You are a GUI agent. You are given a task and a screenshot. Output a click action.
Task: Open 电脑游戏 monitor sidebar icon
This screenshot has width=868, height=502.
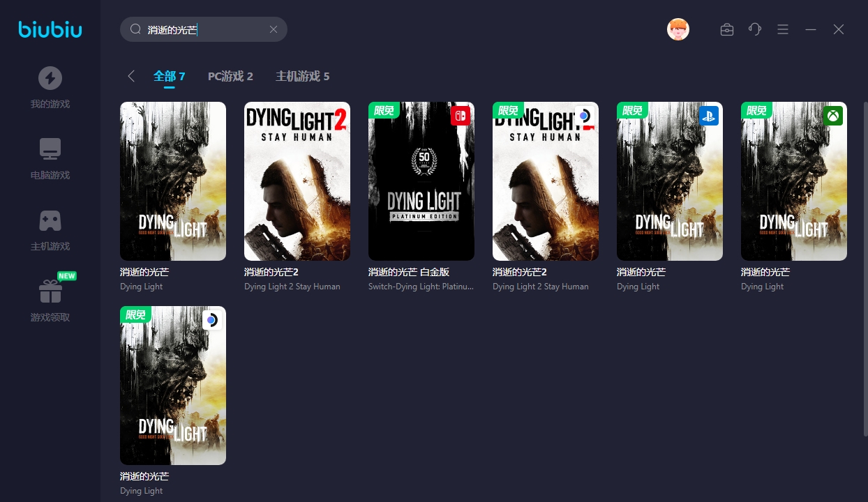click(50, 149)
